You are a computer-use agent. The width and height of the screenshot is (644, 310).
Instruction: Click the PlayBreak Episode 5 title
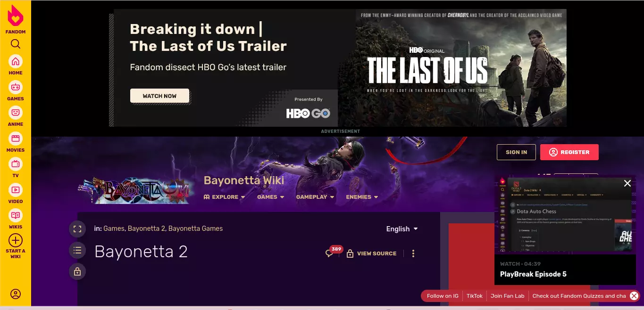pos(533,274)
